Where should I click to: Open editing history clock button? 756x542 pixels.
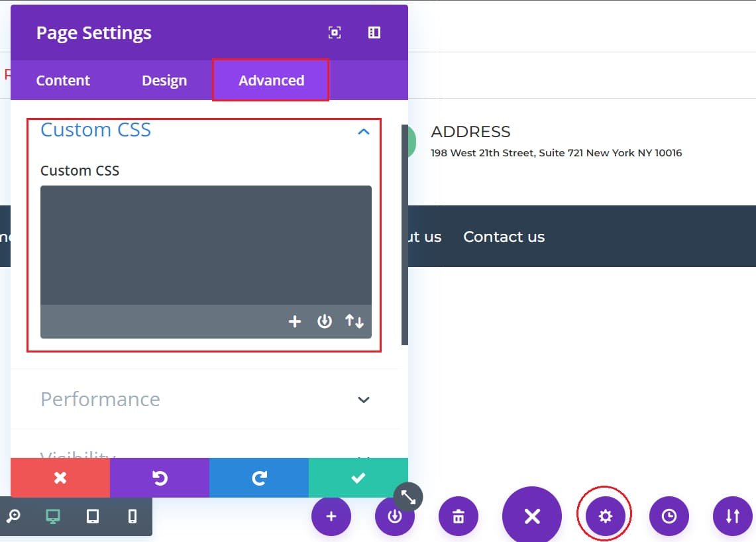tap(669, 516)
